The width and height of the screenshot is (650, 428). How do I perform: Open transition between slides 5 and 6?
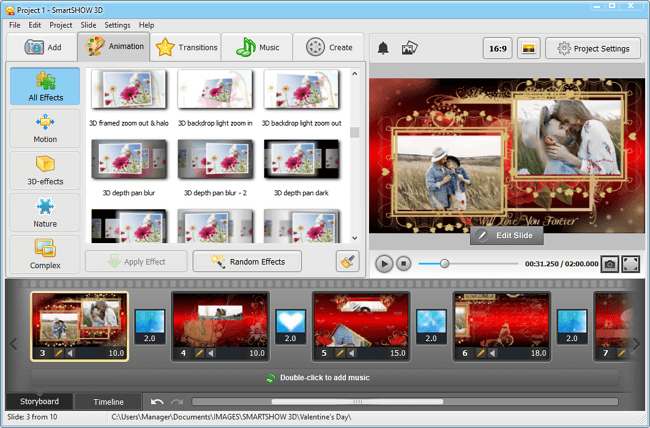pyautogui.click(x=431, y=326)
